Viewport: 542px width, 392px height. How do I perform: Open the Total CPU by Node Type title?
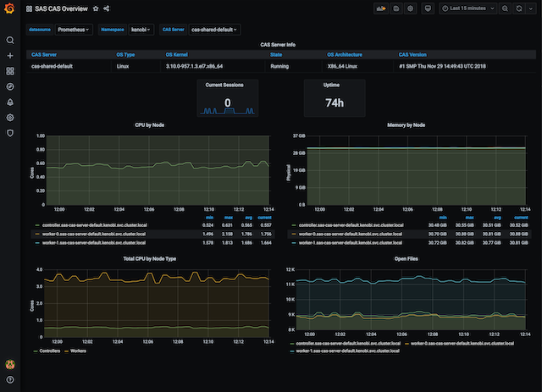pyautogui.click(x=149, y=259)
